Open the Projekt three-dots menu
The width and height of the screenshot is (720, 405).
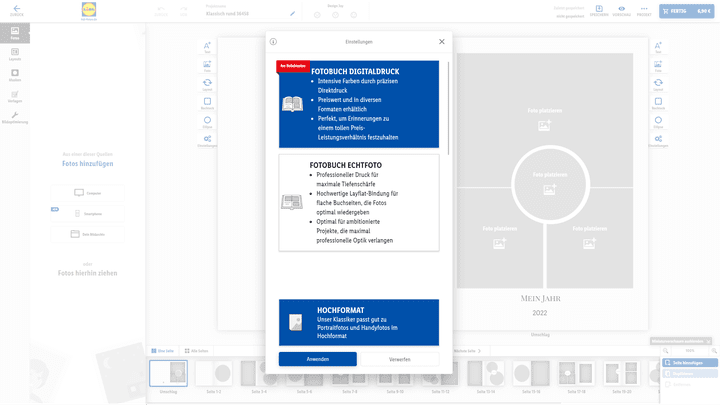[x=643, y=10]
